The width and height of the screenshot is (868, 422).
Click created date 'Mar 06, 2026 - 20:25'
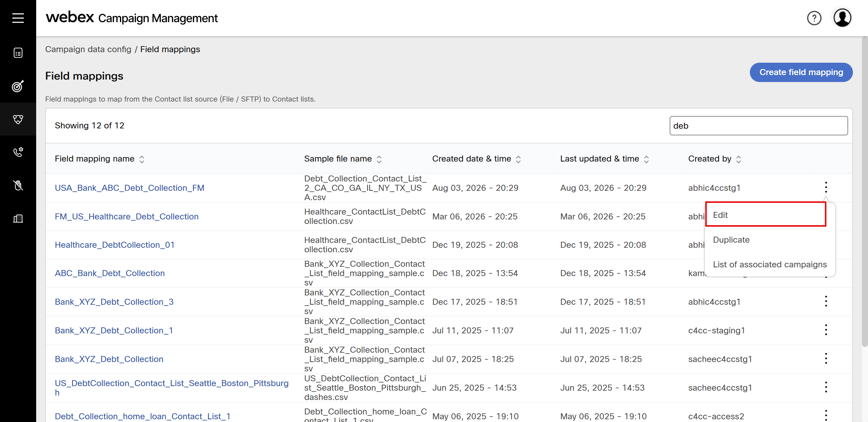tap(475, 216)
